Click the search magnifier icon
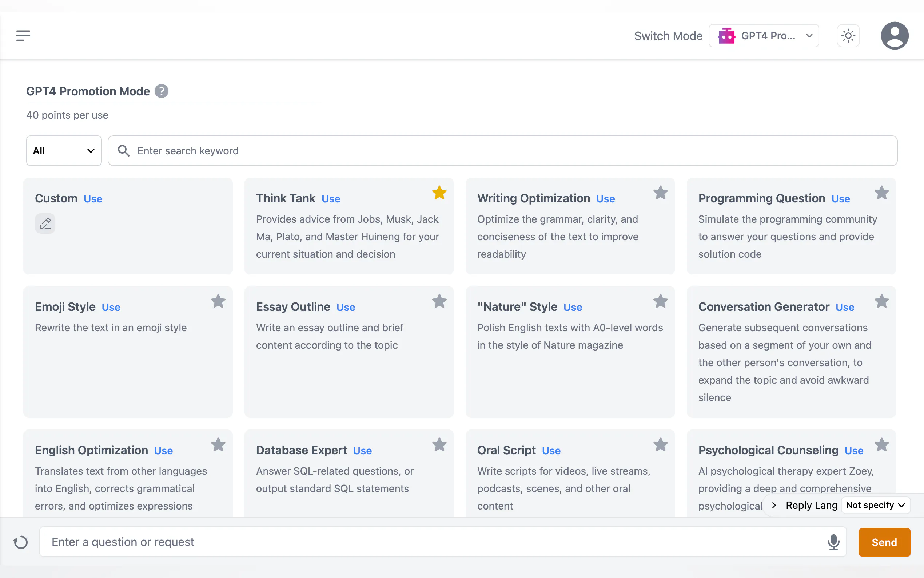The height and width of the screenshot is (578, 924). pos(123,151)
